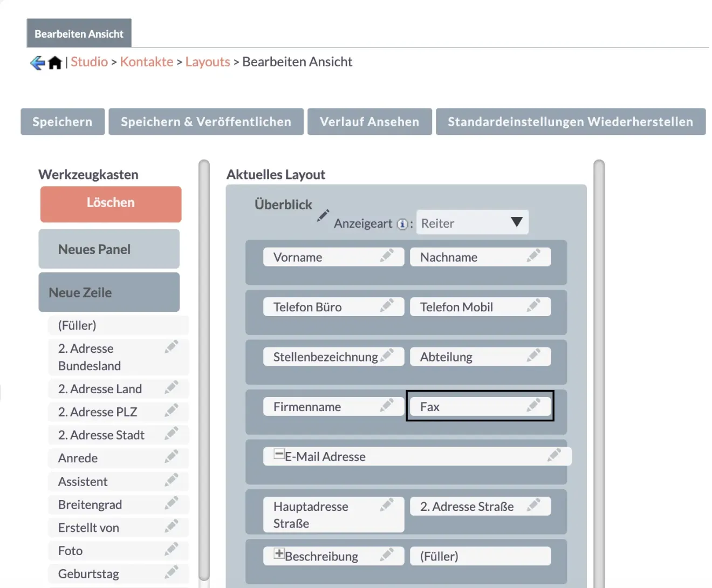Edit Hauptadresse Straße with its pencil icon
712x588 pixels.
[x=387, y=505]
